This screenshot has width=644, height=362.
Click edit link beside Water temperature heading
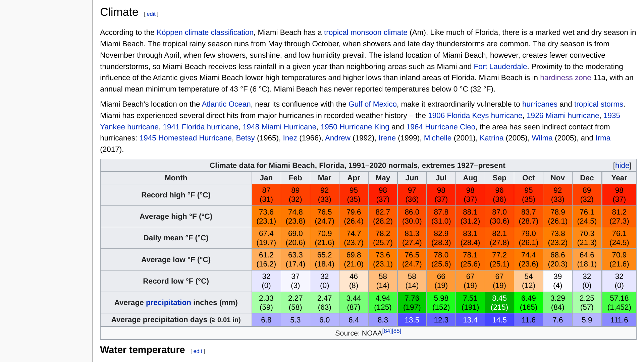pyautogui.click(x=198, y=351)
